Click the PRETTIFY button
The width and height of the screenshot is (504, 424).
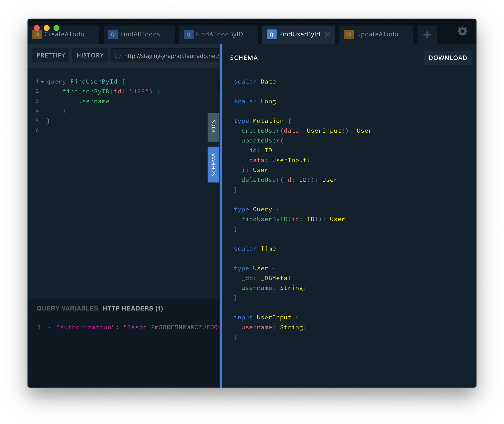point(51,55)
